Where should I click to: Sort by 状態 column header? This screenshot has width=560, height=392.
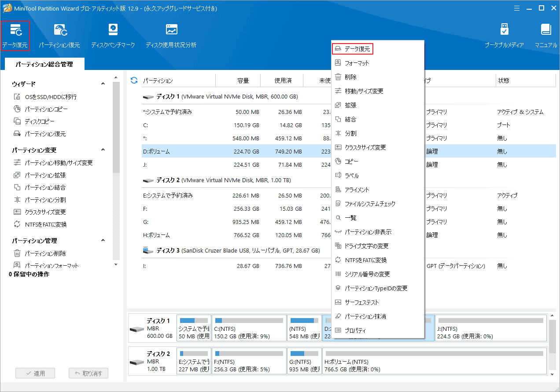[526, 81]
